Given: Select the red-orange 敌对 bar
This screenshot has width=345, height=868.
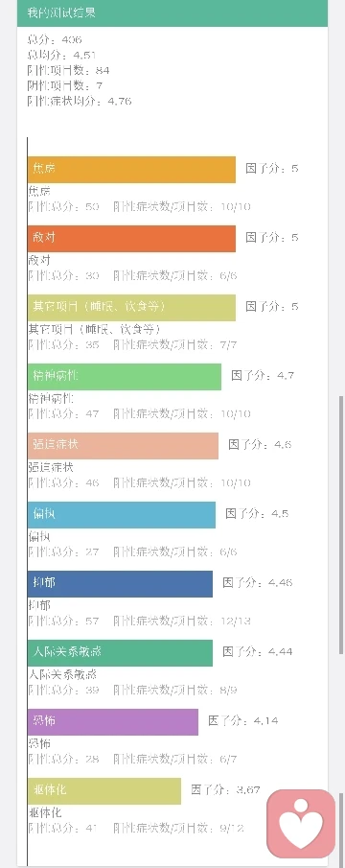Looking at the screenshot, I should point(131,239).
